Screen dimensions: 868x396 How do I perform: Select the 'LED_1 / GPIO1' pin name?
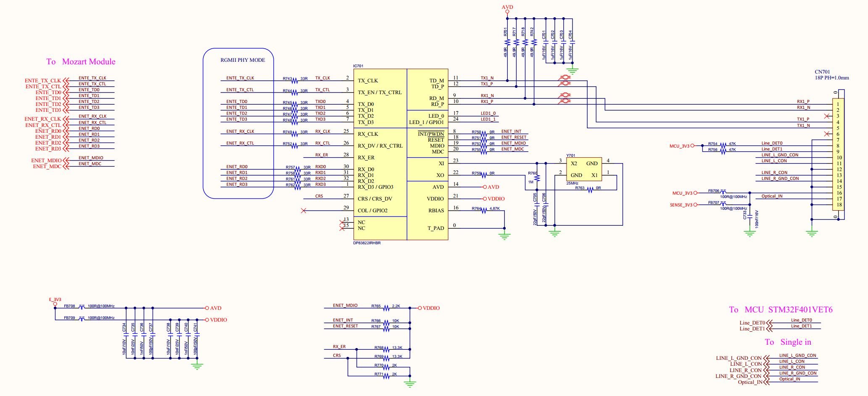[426, 122]
